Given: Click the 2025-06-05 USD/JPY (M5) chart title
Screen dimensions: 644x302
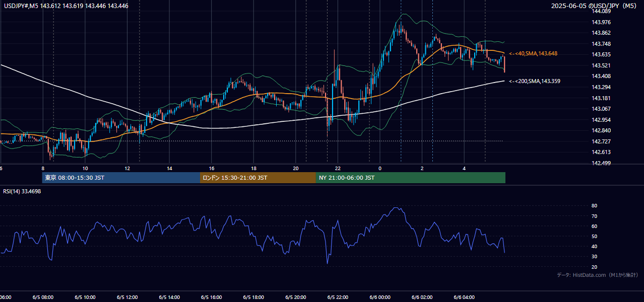Looking at the screenshot, I should (x=595, y=6).
